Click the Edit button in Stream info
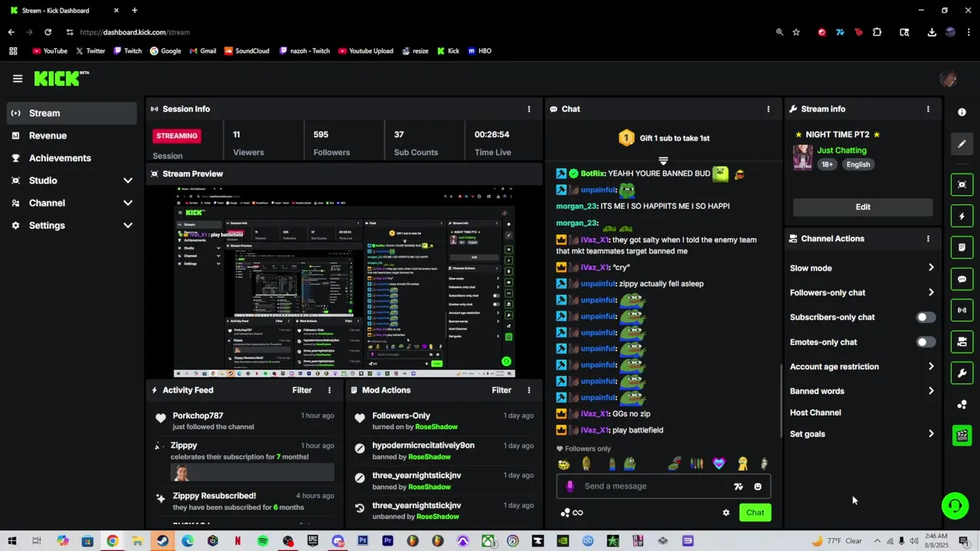Screen dimensions: 980x551 pyautogui.click(x=863, y=207)
